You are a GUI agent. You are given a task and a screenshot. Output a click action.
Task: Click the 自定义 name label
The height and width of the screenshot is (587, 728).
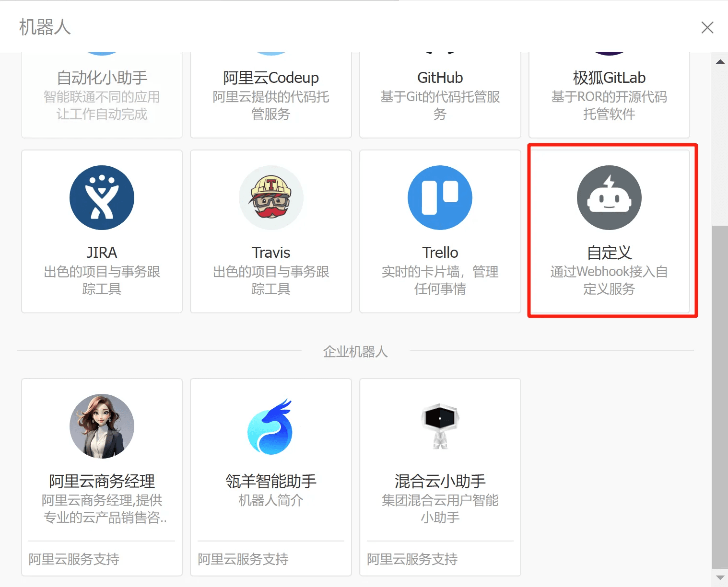click(609, 253)
